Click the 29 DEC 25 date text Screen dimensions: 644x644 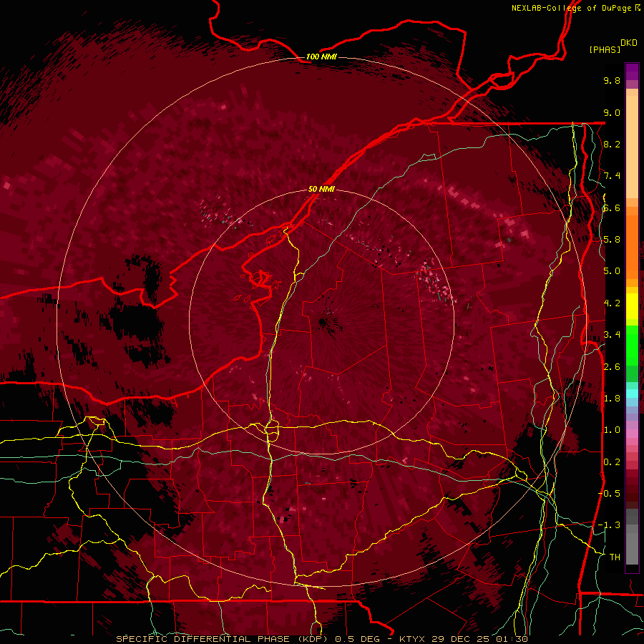[x=460, y=639]
